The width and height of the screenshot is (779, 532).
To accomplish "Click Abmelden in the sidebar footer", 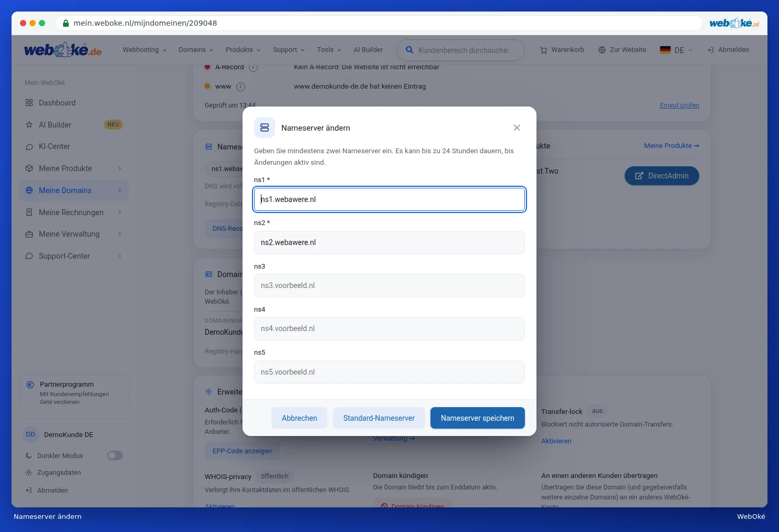I will click(x=47, y=491).
